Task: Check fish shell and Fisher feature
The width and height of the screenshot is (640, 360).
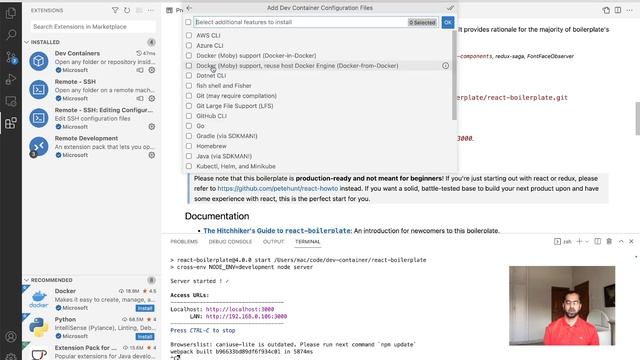Action: coord(189,86)
